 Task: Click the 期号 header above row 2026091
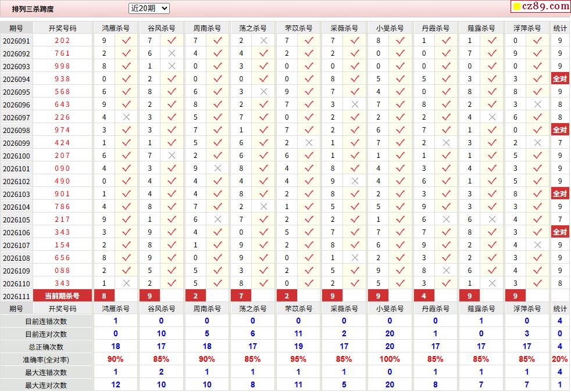pyautogui.click(x=16, y=28)
